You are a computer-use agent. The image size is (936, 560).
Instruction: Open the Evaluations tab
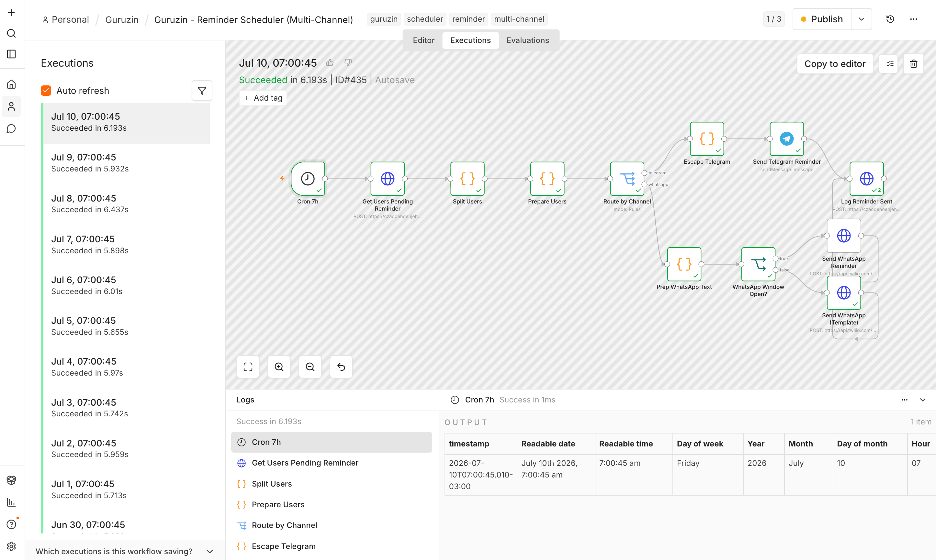[x=527, y=40]
